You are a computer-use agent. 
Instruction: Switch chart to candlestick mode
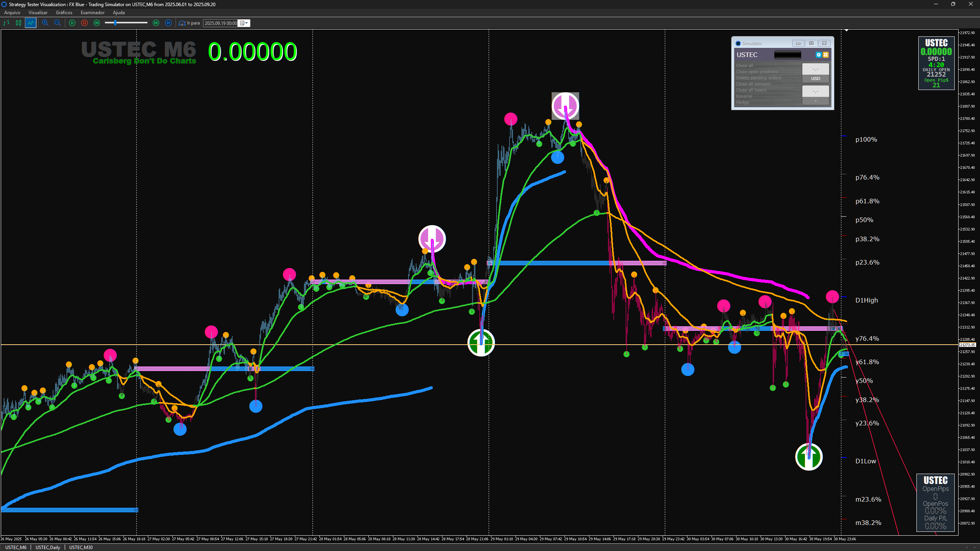click(18, 23)
